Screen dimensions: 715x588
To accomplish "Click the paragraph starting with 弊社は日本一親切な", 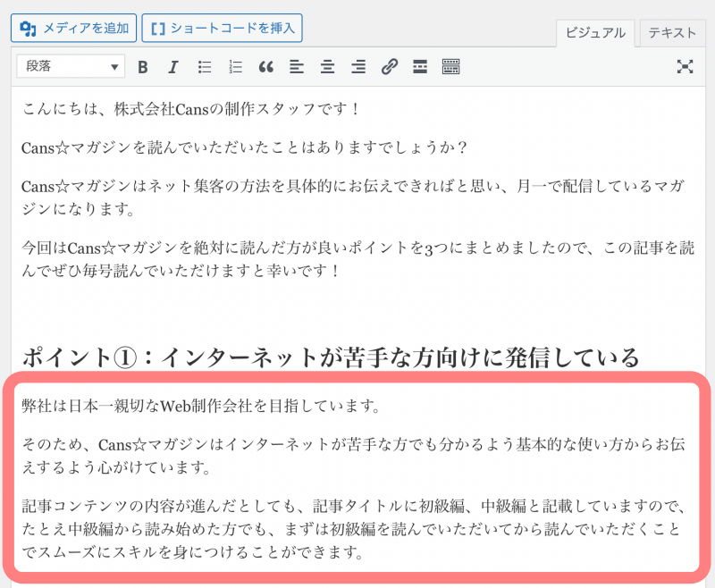I will point(201,407).
